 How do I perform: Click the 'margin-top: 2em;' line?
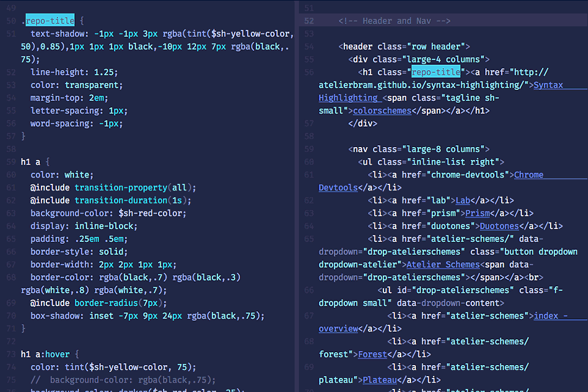[x=69, y=98]
